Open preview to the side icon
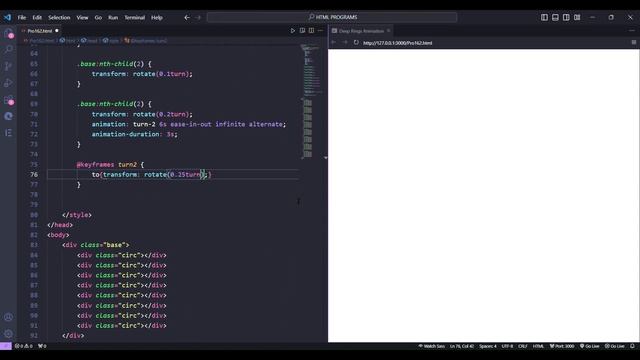Viewport: 640px width, 360px height. point(302,31)
